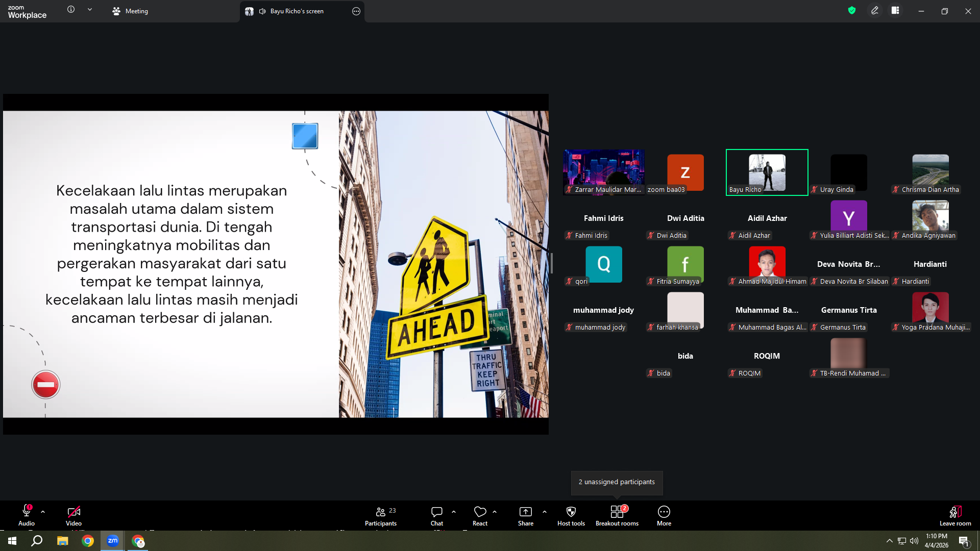Open the system volume control
Image resolution: width=980 pixels, height=551 pixels.
point(914,541)
